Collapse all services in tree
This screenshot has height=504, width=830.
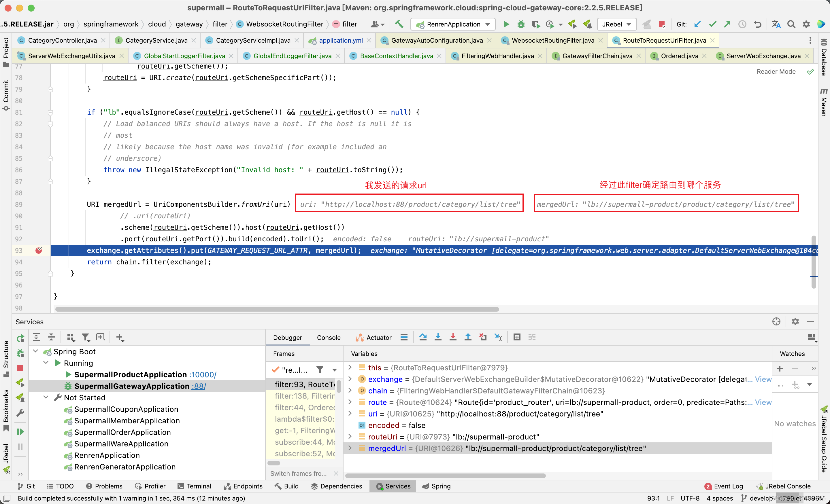51,337
